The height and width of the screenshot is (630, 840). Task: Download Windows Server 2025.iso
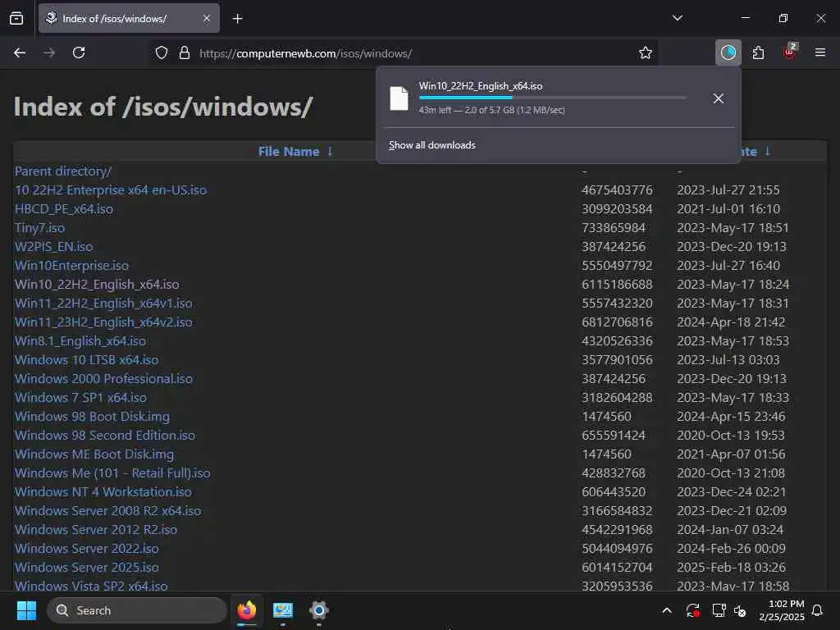[x=87, y=568]
